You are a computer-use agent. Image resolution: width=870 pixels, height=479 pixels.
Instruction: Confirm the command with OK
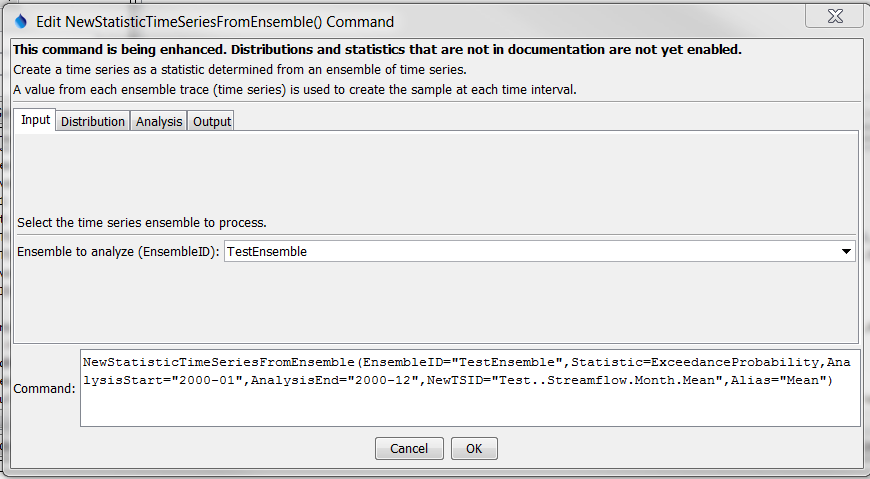pyautogui.click(x=474, y=448)
